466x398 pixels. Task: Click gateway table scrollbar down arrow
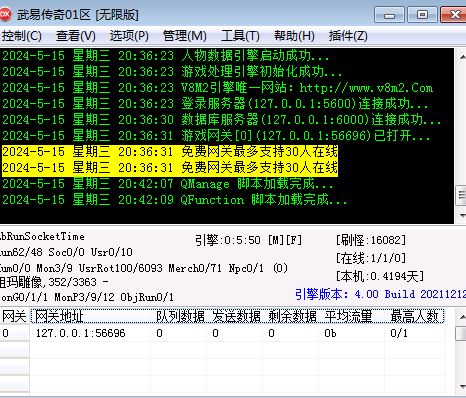[462, 387]
